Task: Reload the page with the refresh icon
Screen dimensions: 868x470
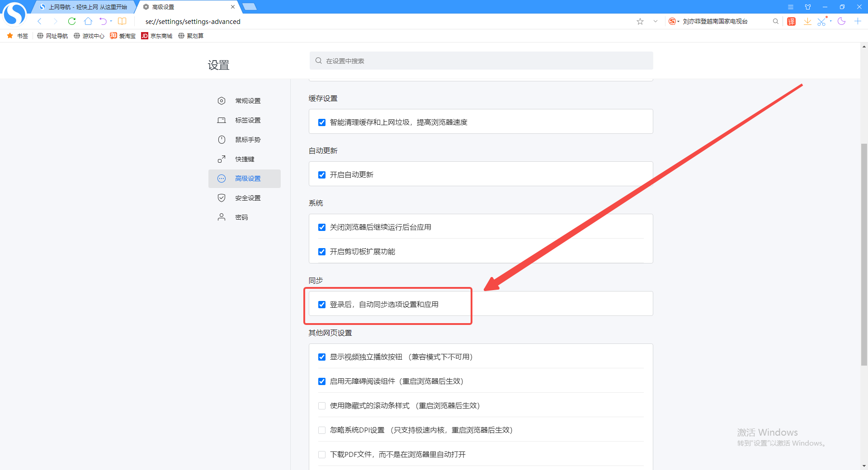Action: [x=72, y=21]
